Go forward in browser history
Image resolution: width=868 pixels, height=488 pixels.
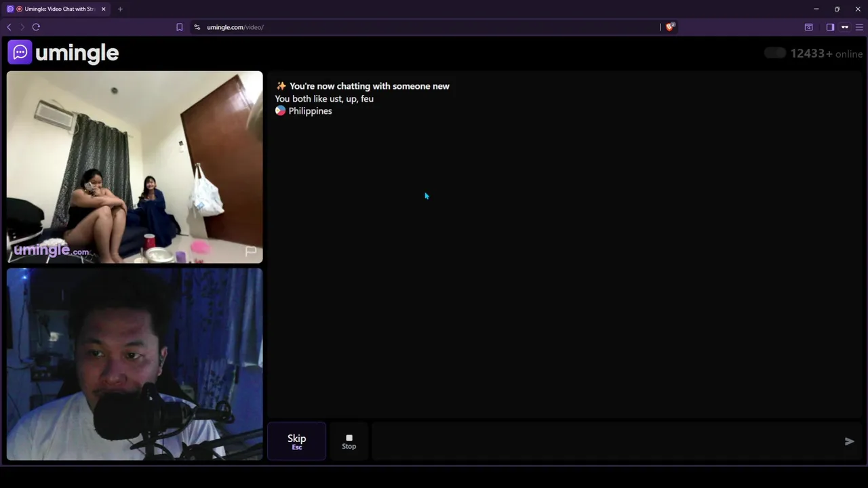[22, 27]
